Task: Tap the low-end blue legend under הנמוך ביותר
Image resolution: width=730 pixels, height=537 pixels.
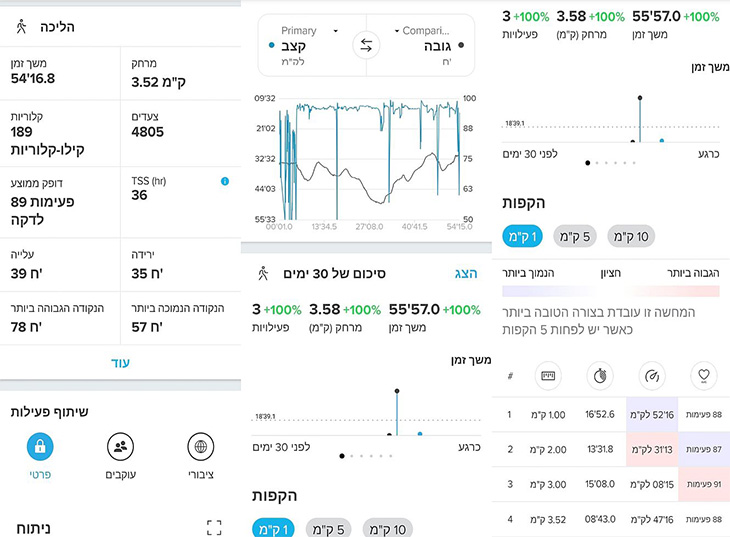Action: pyautogui.click(x=549, y=292)
